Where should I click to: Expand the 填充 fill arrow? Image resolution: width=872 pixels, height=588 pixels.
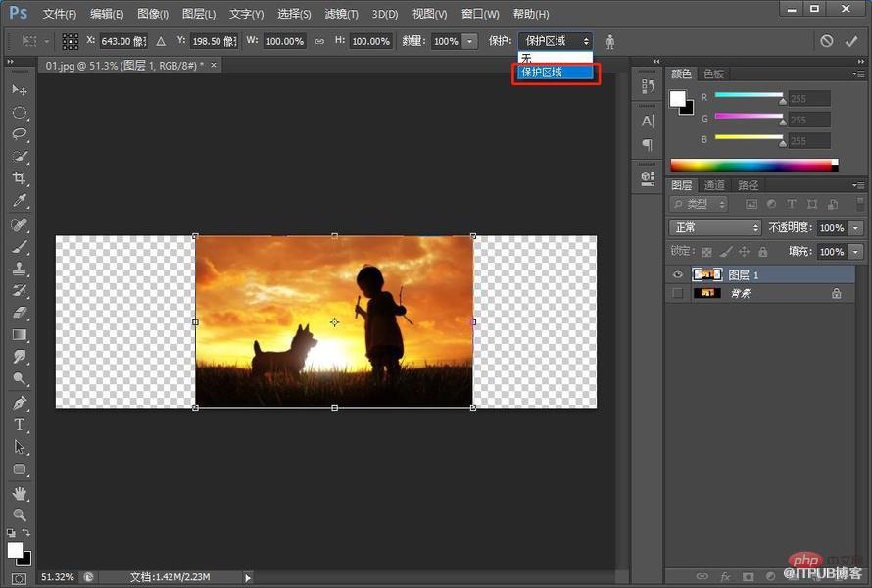tap(855, 252)
